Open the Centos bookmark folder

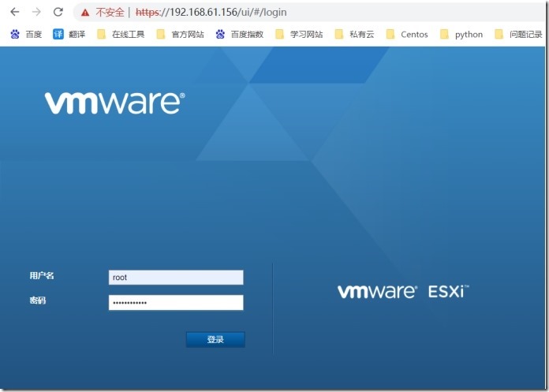click(407, 34)
